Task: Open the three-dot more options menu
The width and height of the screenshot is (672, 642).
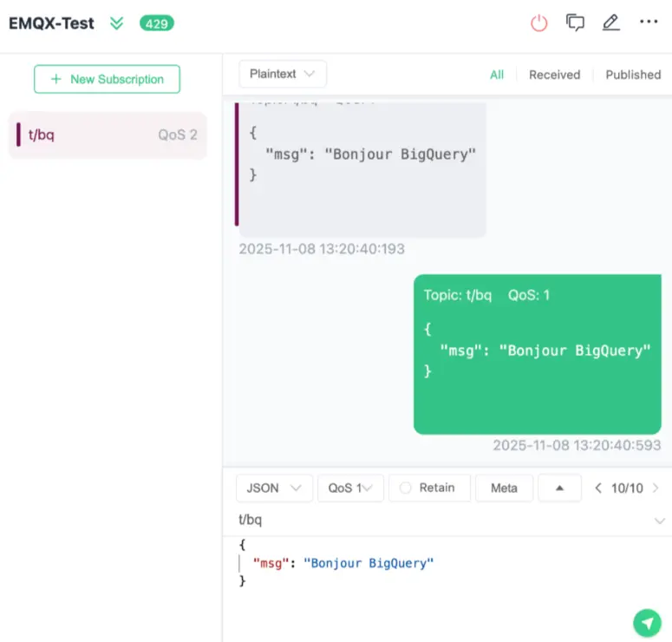Action: 649,23
